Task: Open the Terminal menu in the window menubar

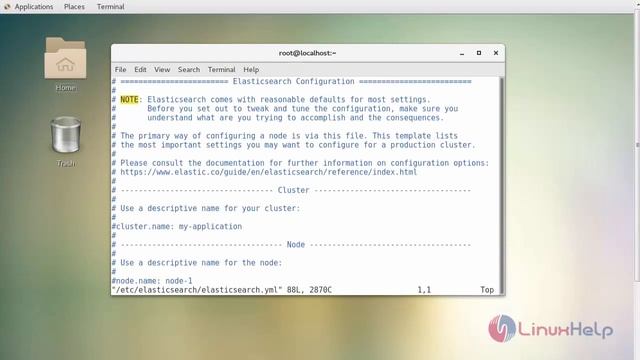Action: [x=222, y=69]
